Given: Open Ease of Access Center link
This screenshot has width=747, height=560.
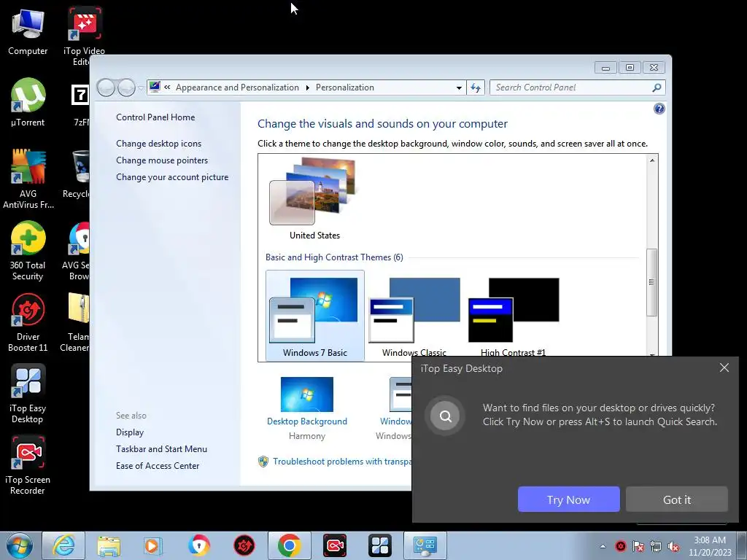Looking at the screenshot, I should pos(158,465).
